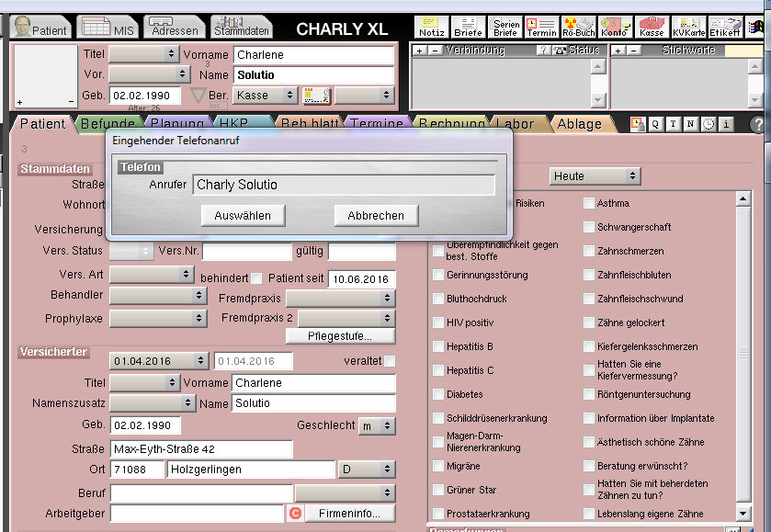This screenshot has width=771, height=532.
Task: Click the Abbrechen button
Action: coord(376,215)
